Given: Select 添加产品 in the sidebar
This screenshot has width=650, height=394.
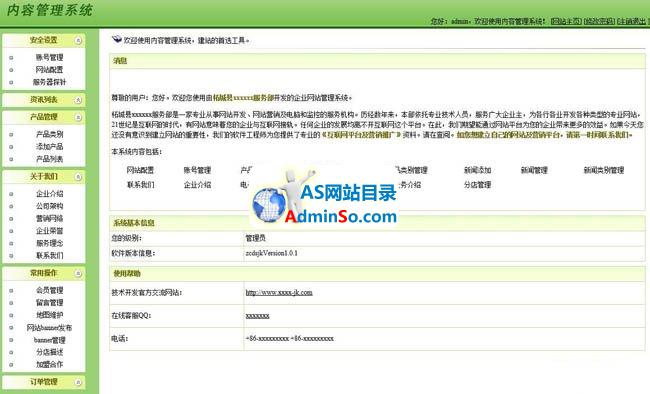Looking at the screenshot, I should tap(49, 146).
